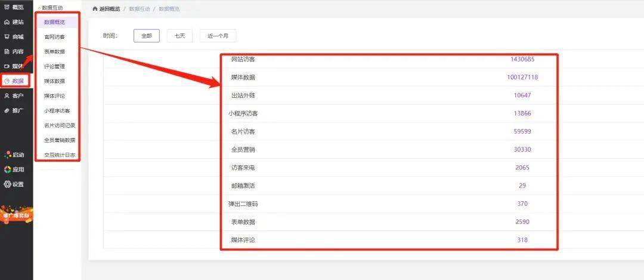Viewport: 644px width, 280px height.
Task: Open 交互统计日志 submenu item
Action: (60, 155)
